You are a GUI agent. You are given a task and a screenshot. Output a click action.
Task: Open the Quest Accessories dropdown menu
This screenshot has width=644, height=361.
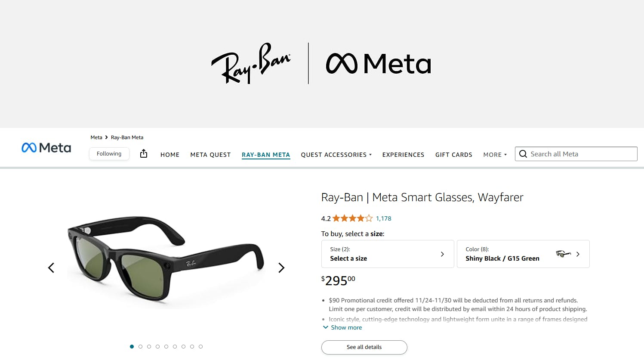pyautogui.click(x=336, y=155)
